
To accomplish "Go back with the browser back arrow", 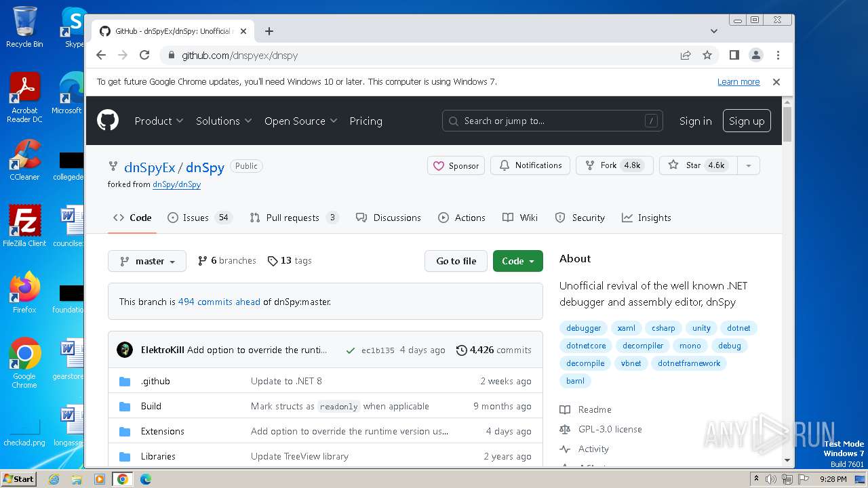I will (101, 56).
